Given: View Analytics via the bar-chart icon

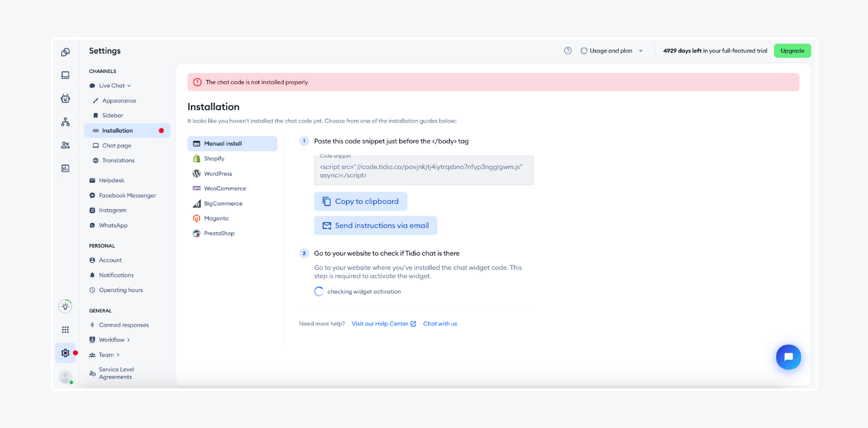Looking at the screenshot, I should pyautogui.click(x=65, y=168).
